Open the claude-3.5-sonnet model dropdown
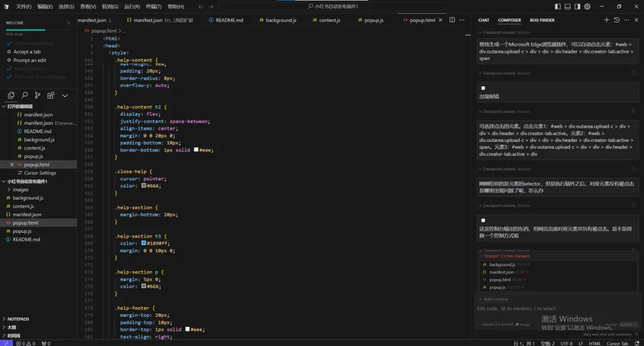The height and width of the screenshot is (346, 644). [x=496, y=324]
